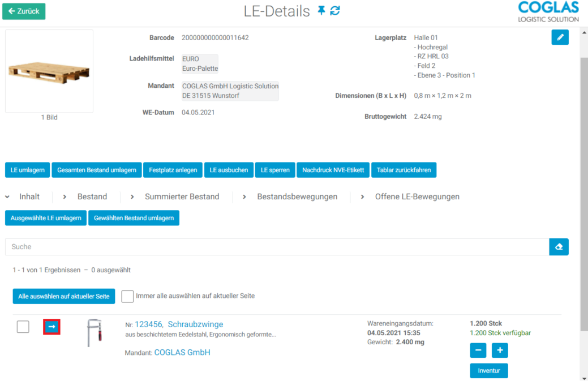Collapse the Inhalt section
The width and height of the screenshot is (588, 385).
point(23,196)
